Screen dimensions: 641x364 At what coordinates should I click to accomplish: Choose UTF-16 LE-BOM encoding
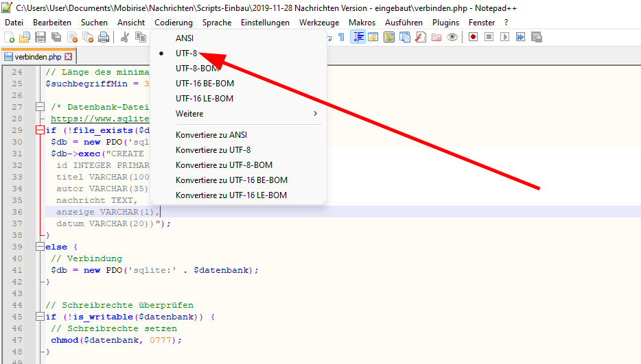pos(205,99)
